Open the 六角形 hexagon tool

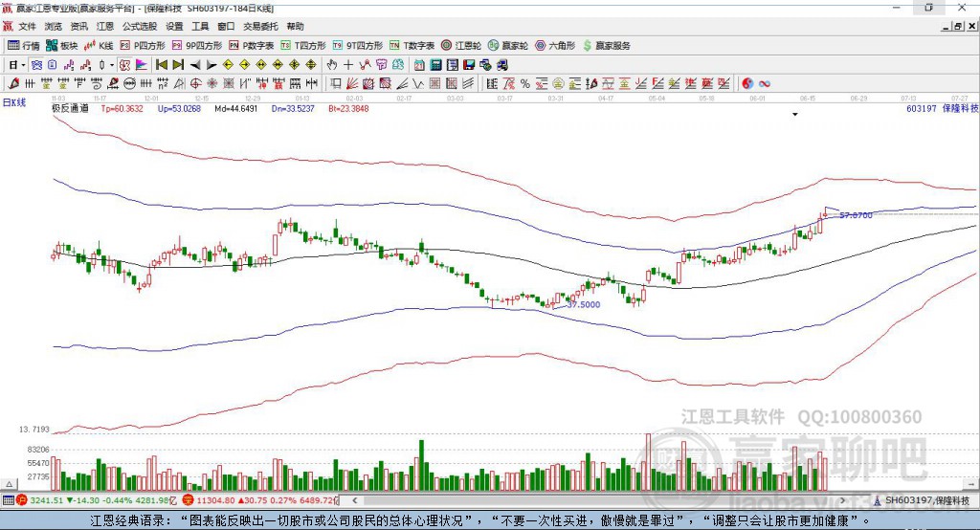point(555,46)
